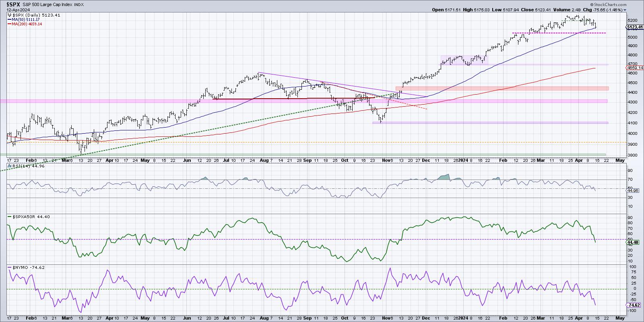
Task: Click the green $SPXA50R legend marker
Action: [x=10, y=217]
